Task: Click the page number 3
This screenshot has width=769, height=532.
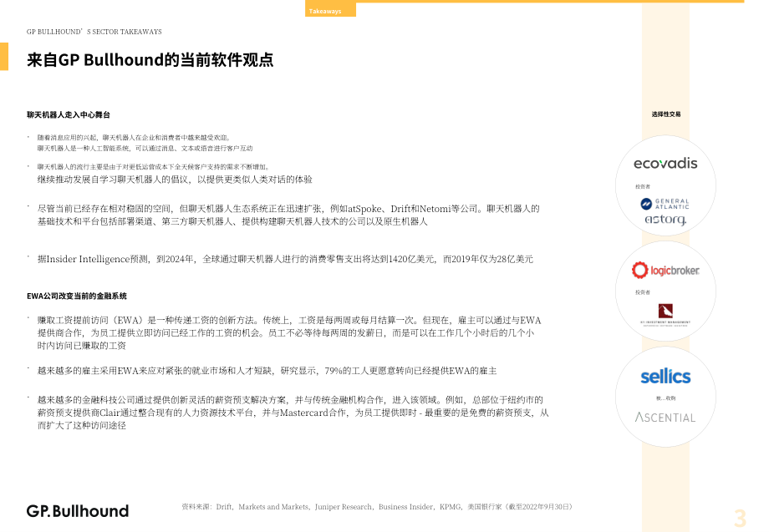Action: coord(740,518)
